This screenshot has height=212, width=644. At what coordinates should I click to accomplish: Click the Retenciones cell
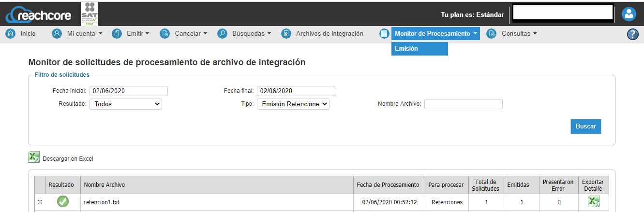tap(447, 202)
